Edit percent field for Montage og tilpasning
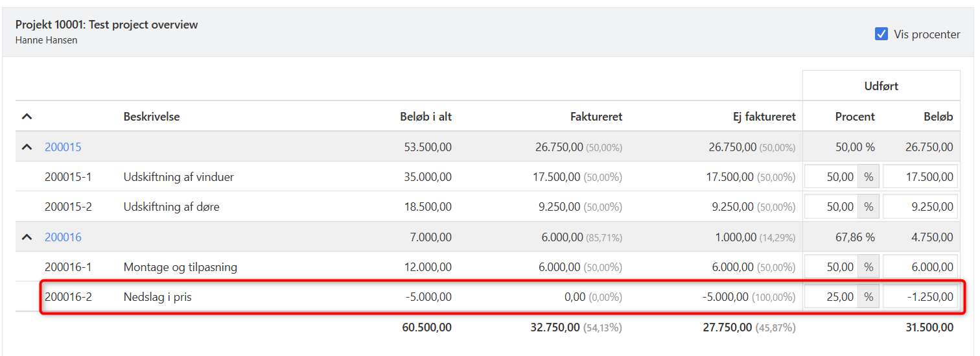Screen dimensions: 980x356 (x=831, y=267)
